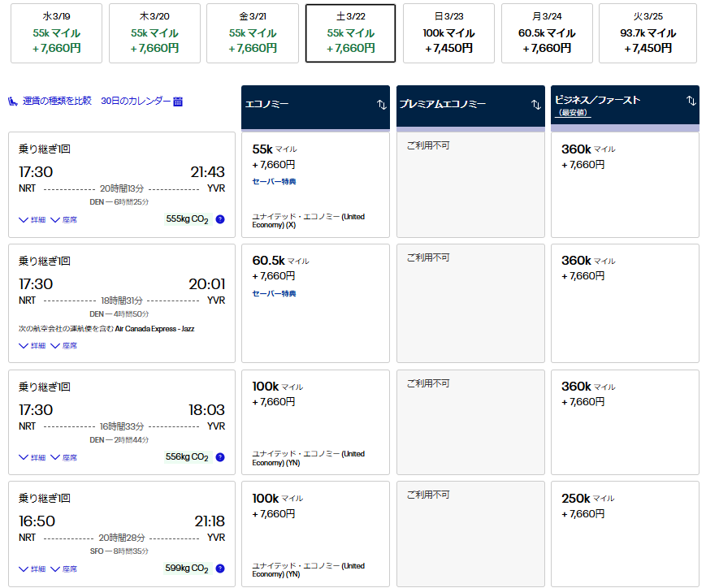Click CO2 info icon for 555kg flight
Image resolution: width=706 pixels, height=588 pixels.
point(220,219)
